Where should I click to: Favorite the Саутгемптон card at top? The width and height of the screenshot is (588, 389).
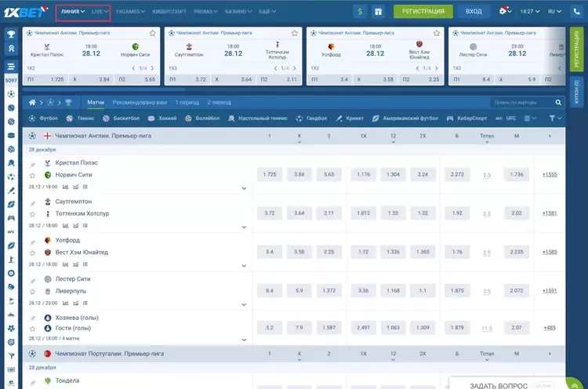click(x=295, y=33)
